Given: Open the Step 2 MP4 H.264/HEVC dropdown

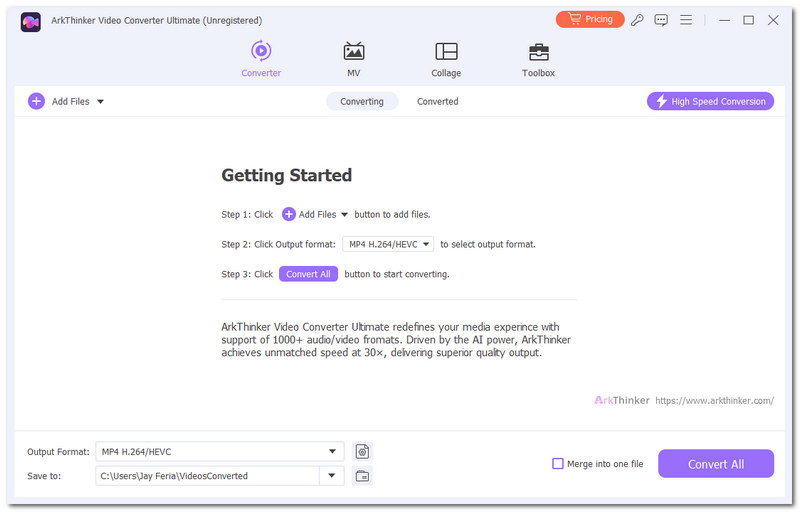Looking at the screenshot, I should [x=388, y=244].
